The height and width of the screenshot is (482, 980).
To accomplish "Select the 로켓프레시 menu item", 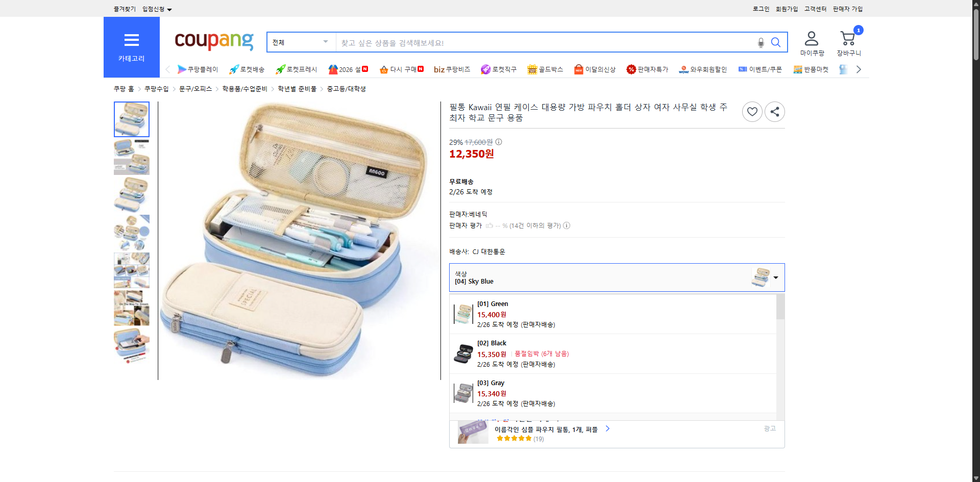I will coord(296,69).
